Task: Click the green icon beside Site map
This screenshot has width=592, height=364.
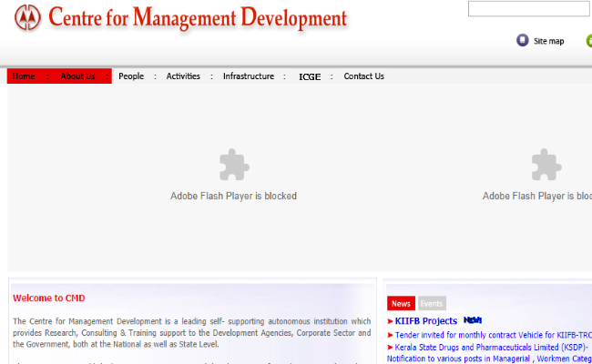Action: pos(588,40)
